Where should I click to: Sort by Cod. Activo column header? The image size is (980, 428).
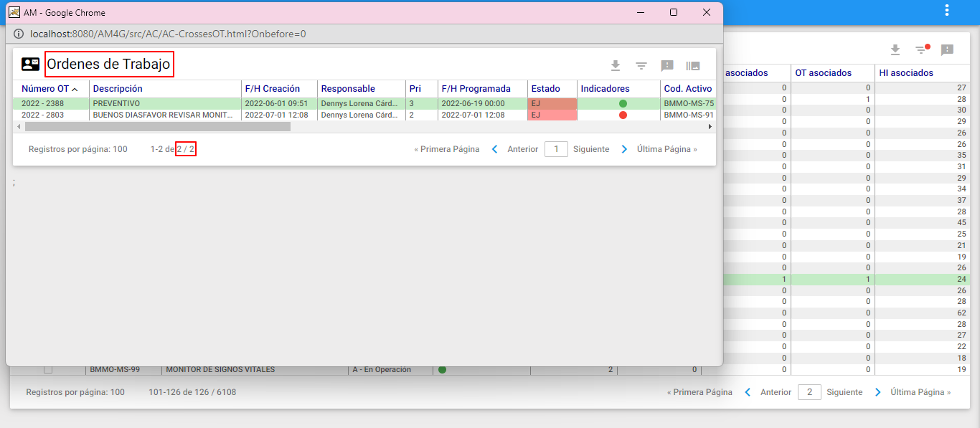(688, 89)
